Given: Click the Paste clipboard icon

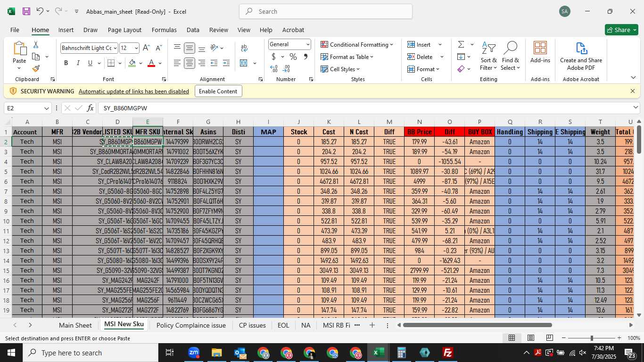Looking at the screenshot, I should tap(19, 49).
